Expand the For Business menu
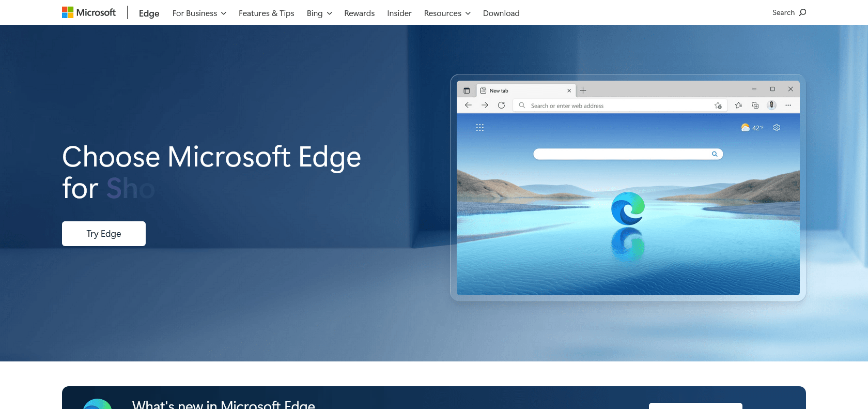868x409 pixels. point(199,13)
